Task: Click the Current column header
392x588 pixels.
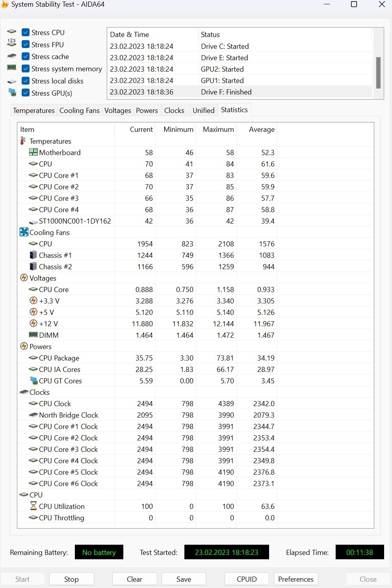Action: (x=135, y=129)
